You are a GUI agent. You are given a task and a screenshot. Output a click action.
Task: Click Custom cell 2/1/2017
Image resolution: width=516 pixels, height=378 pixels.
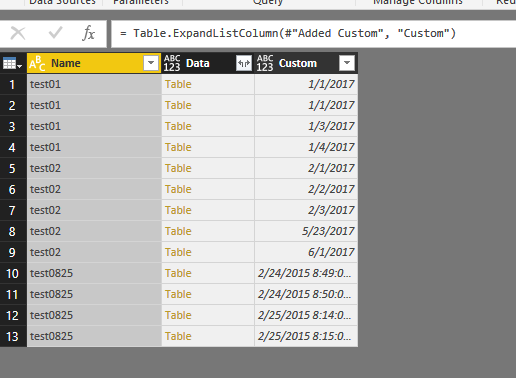click(306, 168)
